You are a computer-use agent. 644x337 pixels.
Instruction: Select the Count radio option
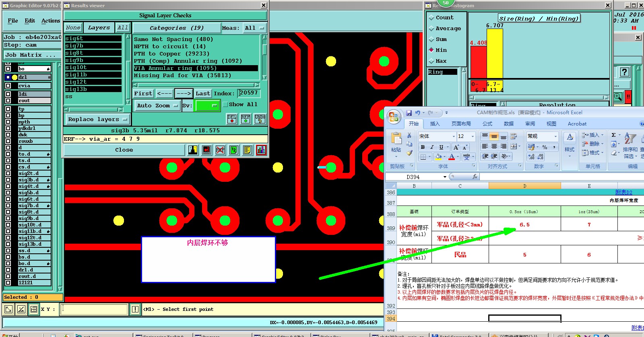431,18
